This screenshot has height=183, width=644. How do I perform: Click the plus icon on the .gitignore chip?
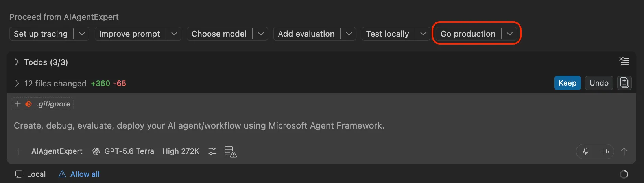[x=17, y=104]
